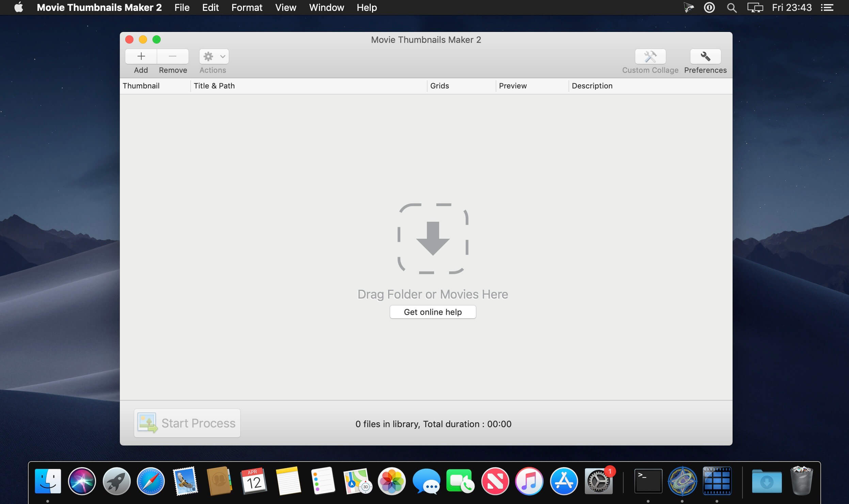Click the Start Process button
This screenshot has height=504, width=849.
[187, 423]
